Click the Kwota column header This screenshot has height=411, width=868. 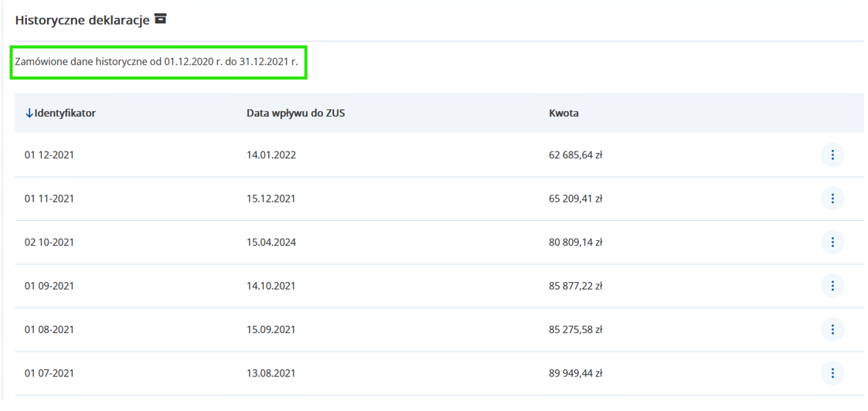[563, 114]
